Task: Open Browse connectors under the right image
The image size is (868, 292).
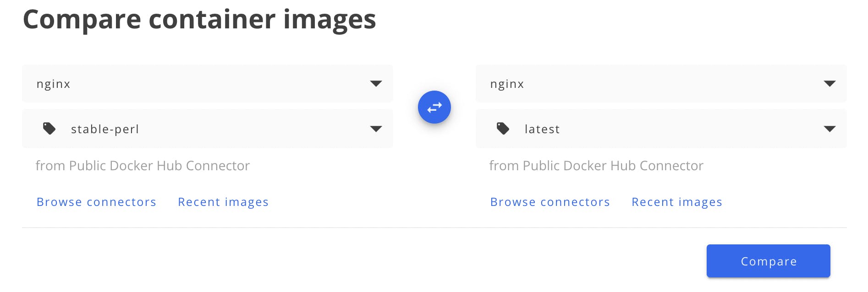Action: pyautogui.click(x=550, y=202)
